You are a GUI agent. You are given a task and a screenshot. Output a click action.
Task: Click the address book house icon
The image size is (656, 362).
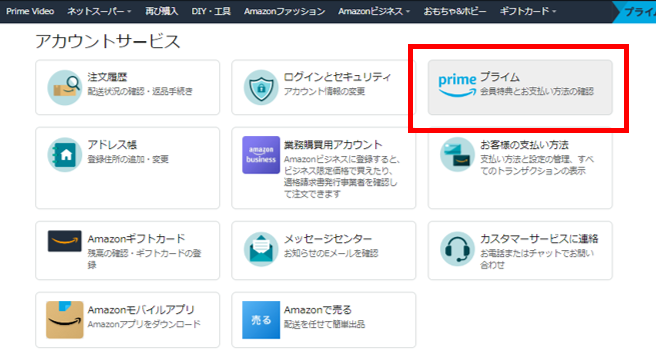(64, 154)
